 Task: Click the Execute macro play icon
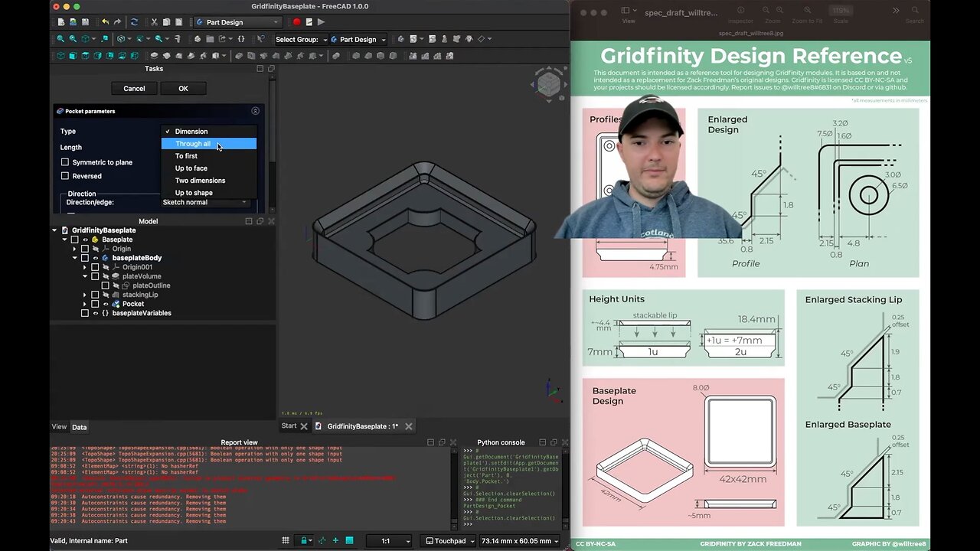(x=321, y=22)
